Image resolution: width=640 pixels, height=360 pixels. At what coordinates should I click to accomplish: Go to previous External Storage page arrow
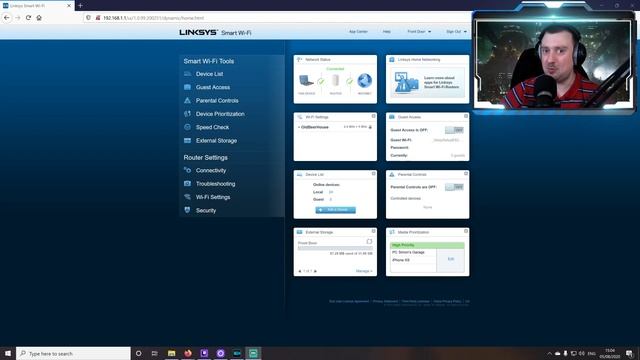(300, 271)
